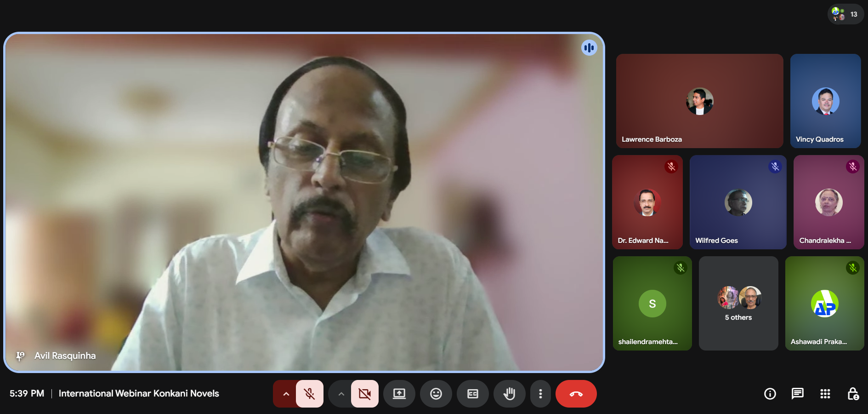Image resolution: width=868 pixels, height=414 pixels.
Task: Click Wilfred Goes' video tile
Action: point(738,202)
